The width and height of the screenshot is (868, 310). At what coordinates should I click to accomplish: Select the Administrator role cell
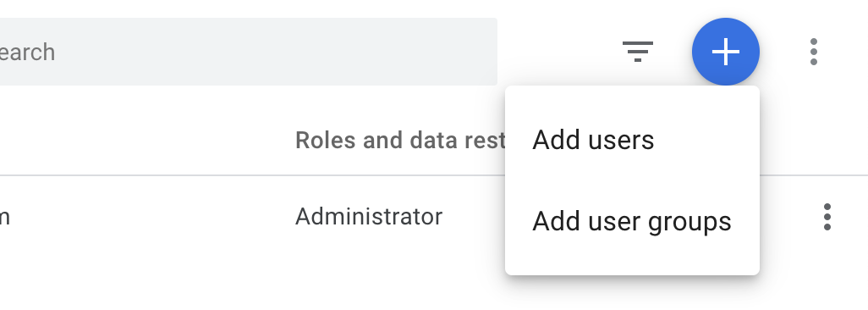(369, 217)
